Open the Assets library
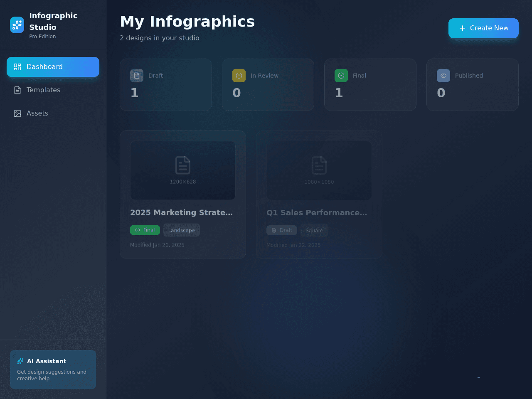This screenshot has height=399, width=532. pos(53,113)
